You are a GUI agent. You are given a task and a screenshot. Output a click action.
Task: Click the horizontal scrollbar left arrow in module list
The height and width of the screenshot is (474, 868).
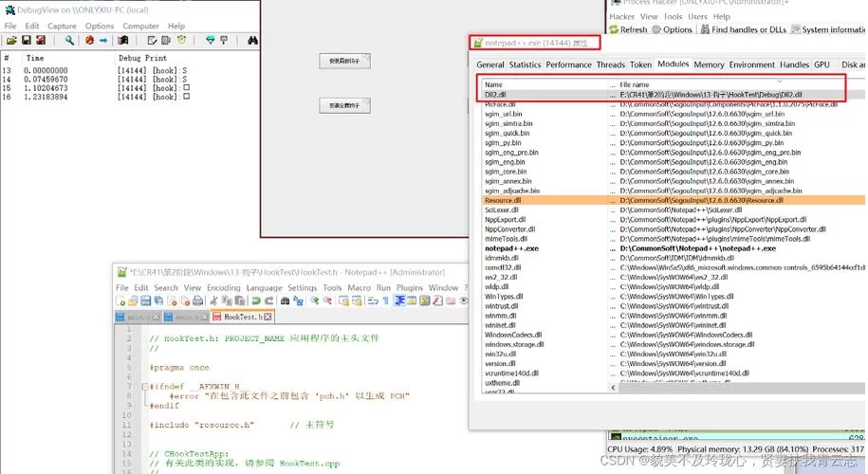pyautogui.click(x=613, y=388)
